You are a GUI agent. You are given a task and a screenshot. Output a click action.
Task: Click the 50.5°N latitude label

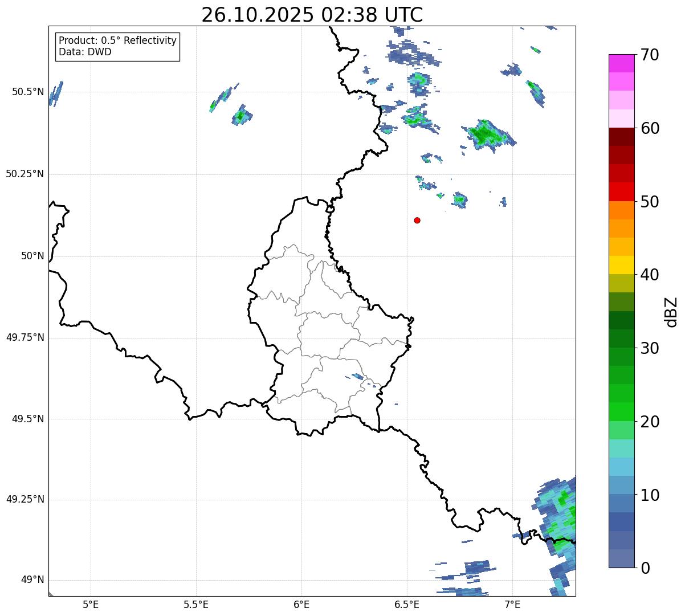click(x=28, y=92)
